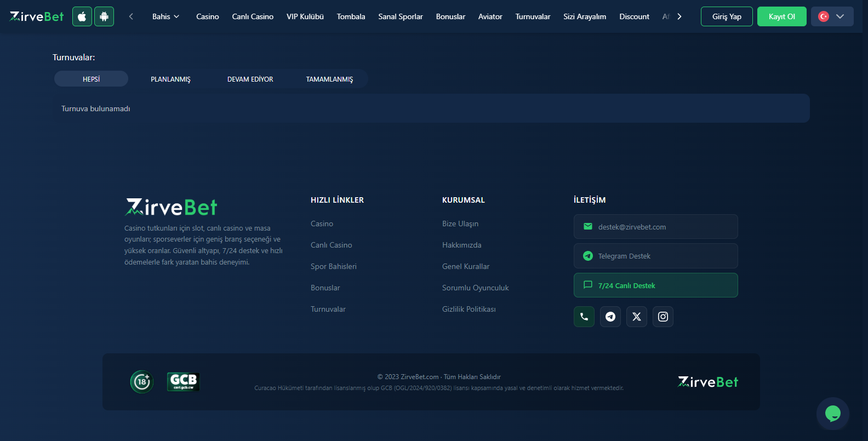
Task: Expand the Bahis dropdown menu
Action: click(x=165, y=16)
